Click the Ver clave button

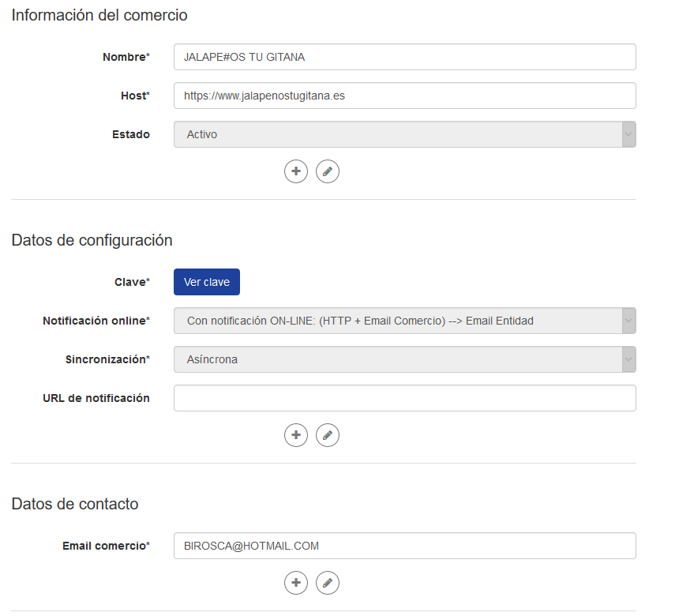(x=207, y=282)
